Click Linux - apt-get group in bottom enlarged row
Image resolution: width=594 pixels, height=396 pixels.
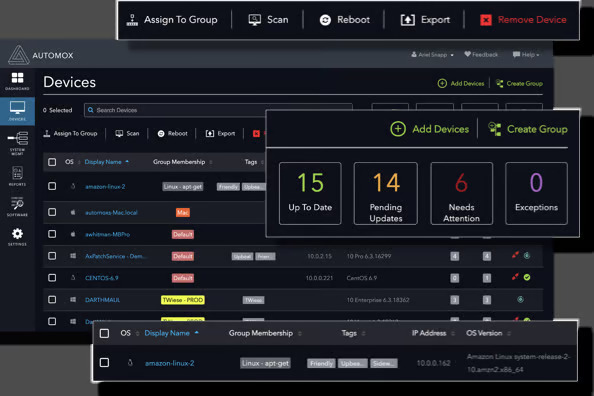click(265, 363)
